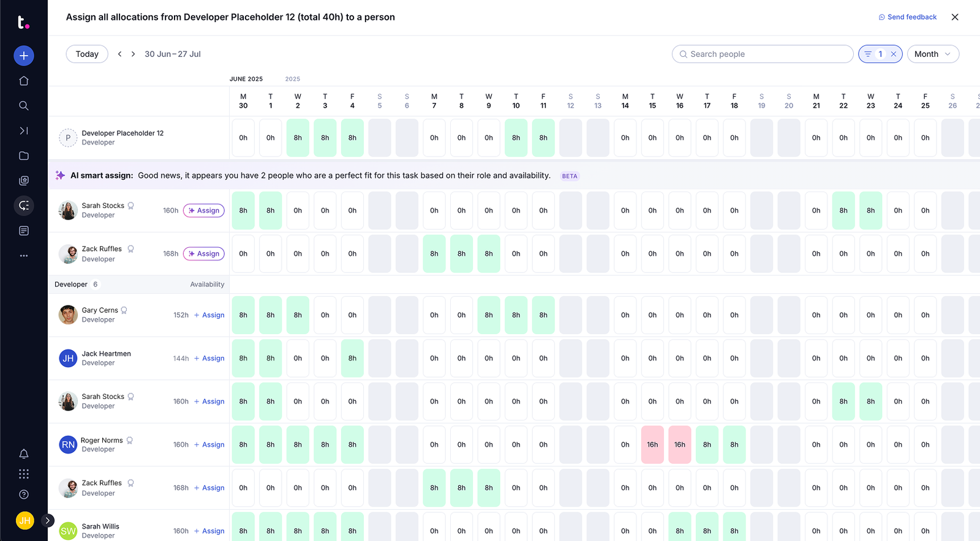
Task: Click Gary Cerns' 8h cell on Thursday 10
Action: (x=516, y=315)
